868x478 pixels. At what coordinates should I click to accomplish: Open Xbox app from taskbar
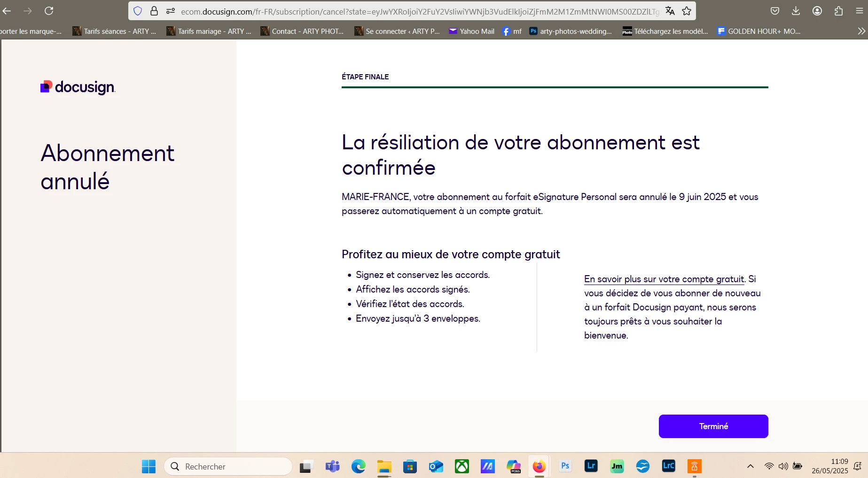pos(461,466)
